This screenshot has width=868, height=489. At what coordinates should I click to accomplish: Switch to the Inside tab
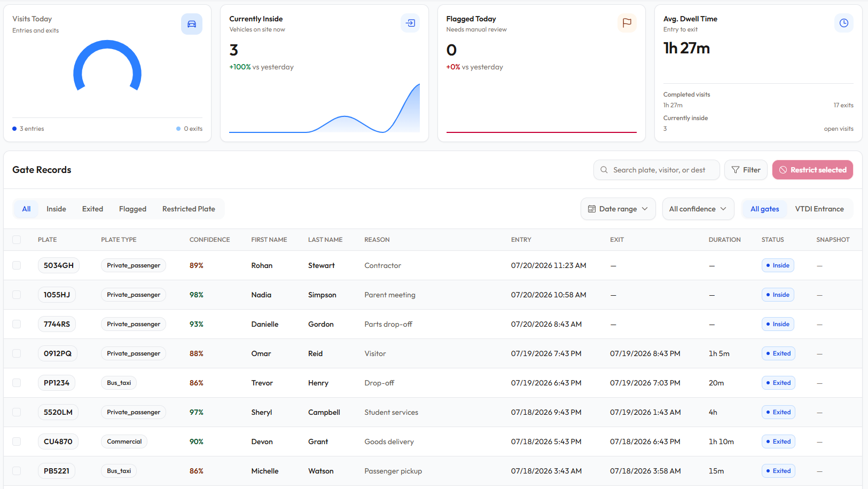tap(56, 209)
